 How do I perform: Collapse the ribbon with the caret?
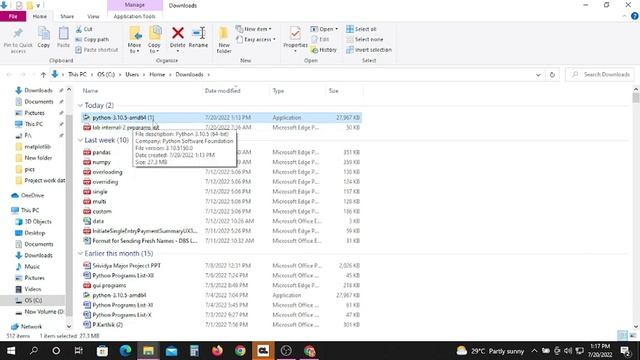click(624, 16)
